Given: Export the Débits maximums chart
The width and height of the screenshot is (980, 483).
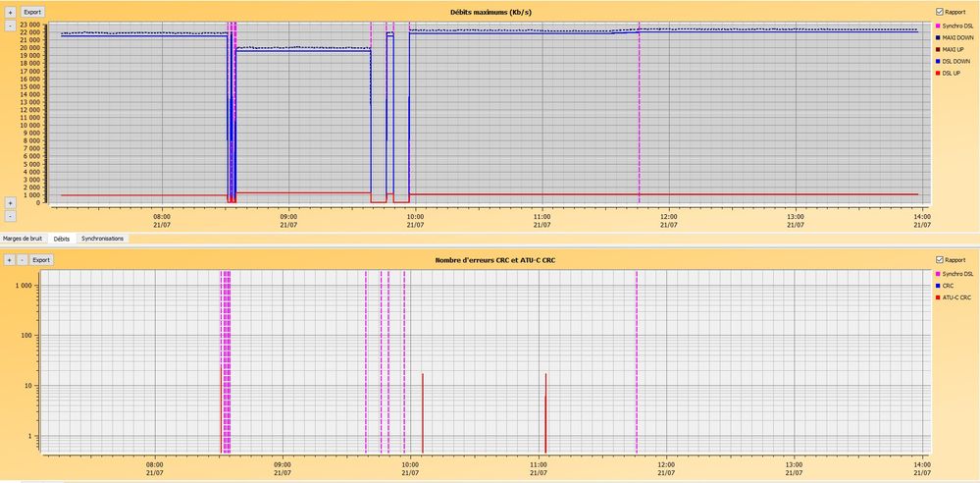Looking at the screenshot, I should click(33, 12).
